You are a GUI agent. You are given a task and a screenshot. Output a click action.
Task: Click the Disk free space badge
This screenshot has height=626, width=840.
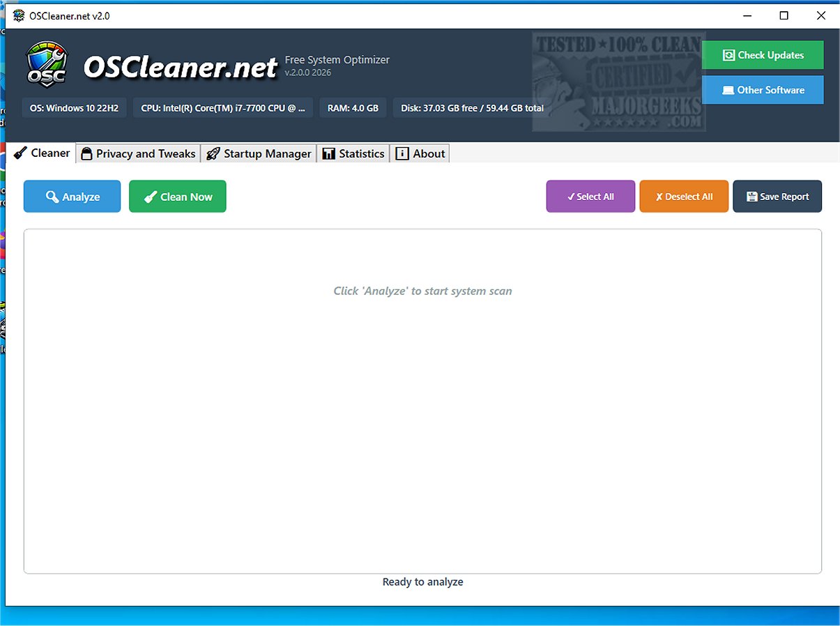tap(472, 108)
